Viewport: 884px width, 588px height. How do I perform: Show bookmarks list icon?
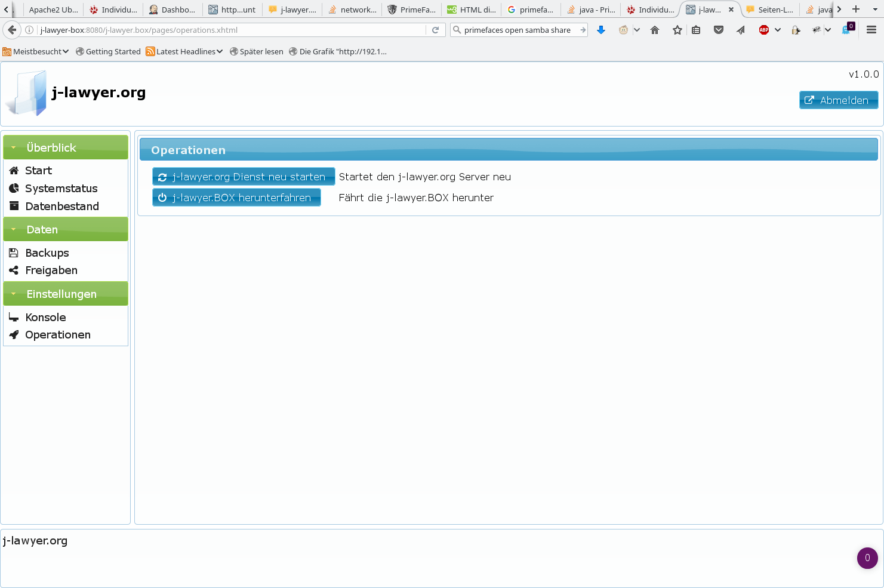tap(696, 30)
